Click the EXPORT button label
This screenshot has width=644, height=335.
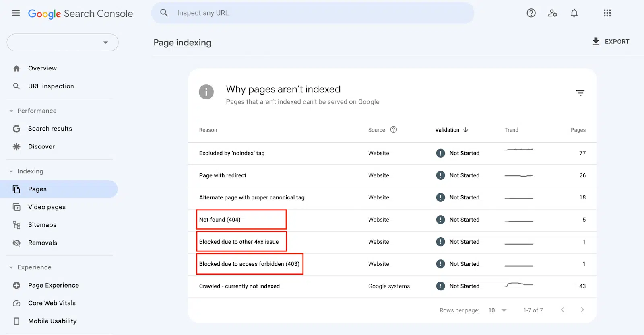coord(617,42)
